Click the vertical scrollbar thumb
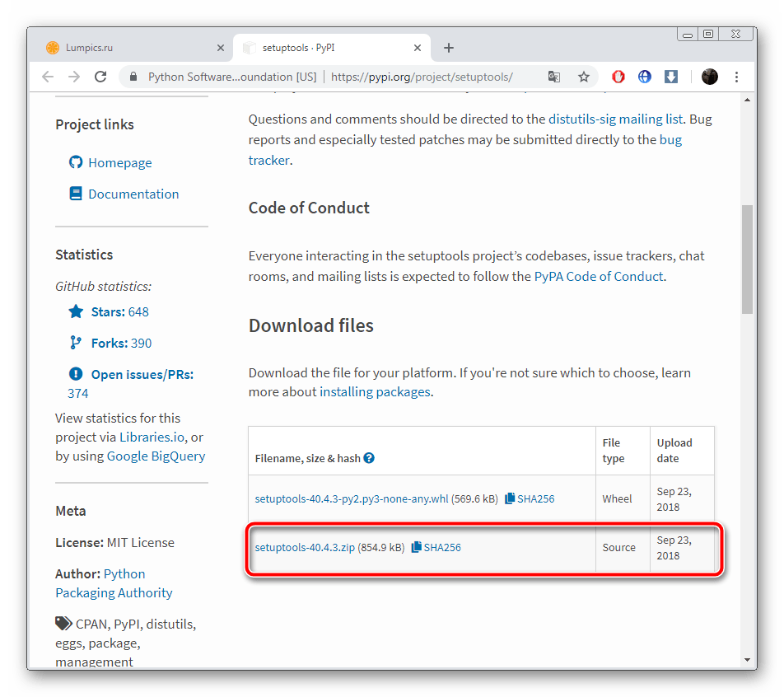The width and height of the screenshot is (784, 697). (747, 260)
